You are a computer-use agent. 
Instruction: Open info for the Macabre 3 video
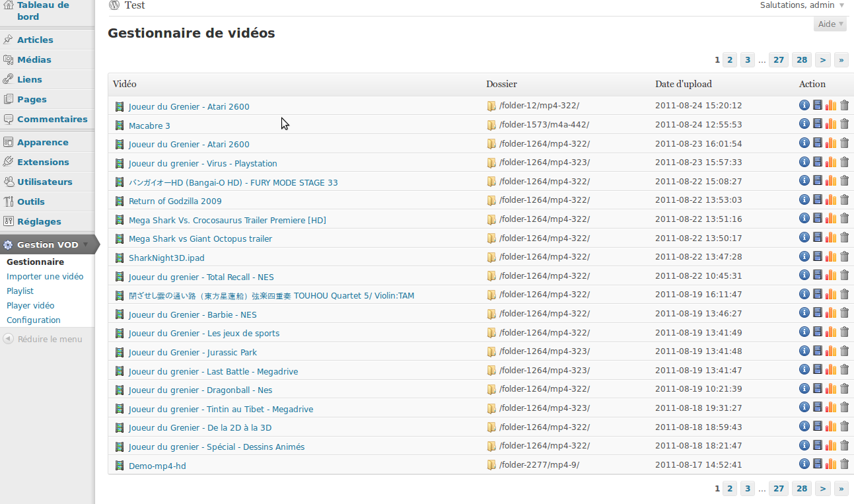[804, 124]
